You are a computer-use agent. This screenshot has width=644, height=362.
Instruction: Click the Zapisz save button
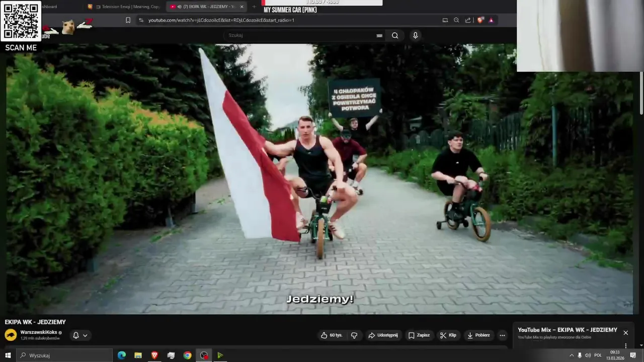click(419, 335)
